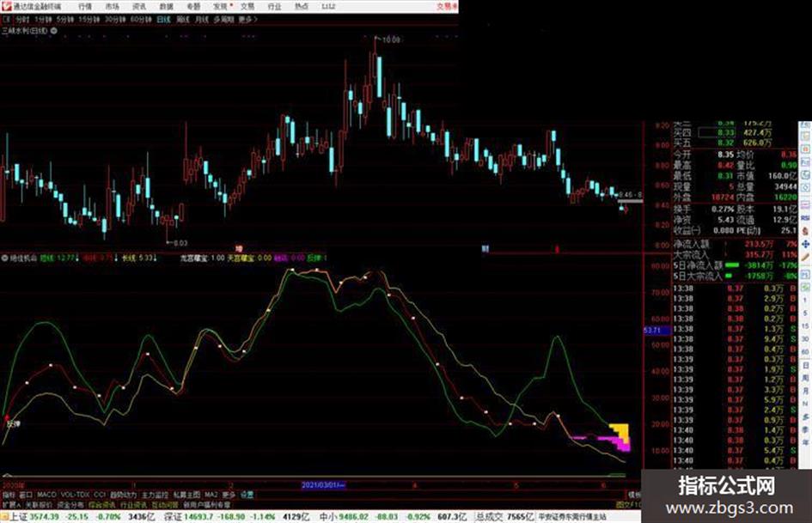Click the 设置 indicator settings button
Viewport: 812px width, 523px height.
point(247,495)
